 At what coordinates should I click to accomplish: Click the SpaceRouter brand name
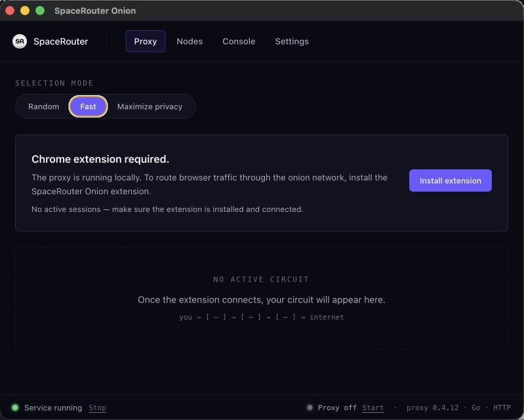click(x=61, y=41)
